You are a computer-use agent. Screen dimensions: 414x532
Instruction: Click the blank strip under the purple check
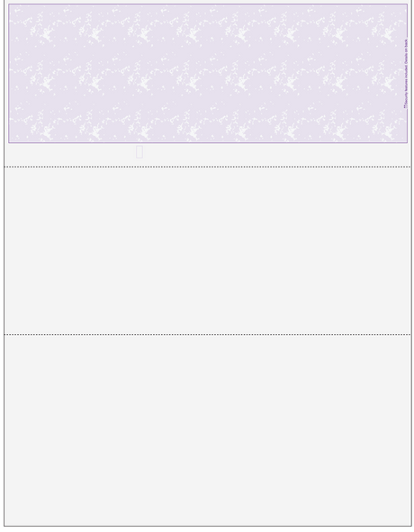click(x=207, y=155)
